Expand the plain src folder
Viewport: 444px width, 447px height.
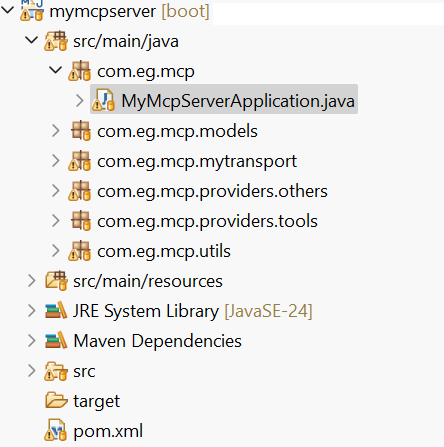tap(32, 371)
